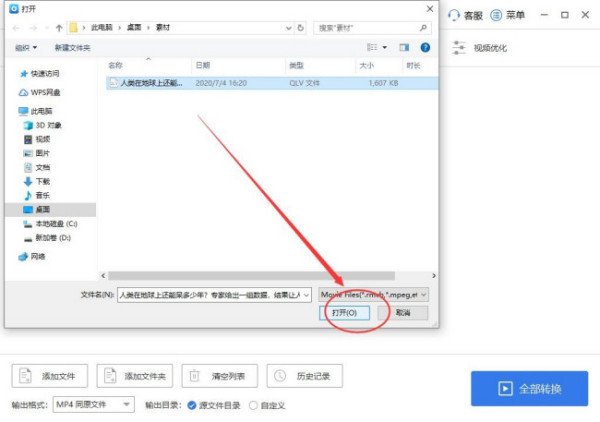The width and height of the screenshot is (600, 422).
Task: Close the open-file dialog with X
Action: 430,9
